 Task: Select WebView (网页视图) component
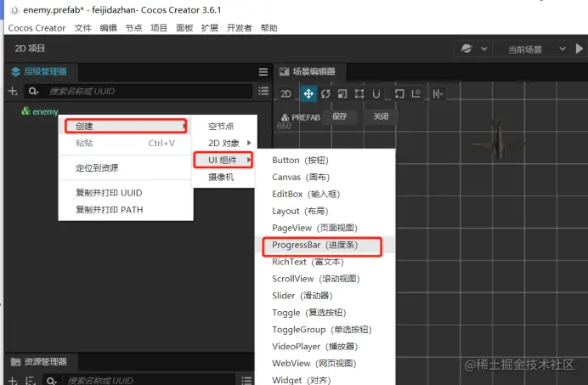pyautogui.click(x=325, y=363)
